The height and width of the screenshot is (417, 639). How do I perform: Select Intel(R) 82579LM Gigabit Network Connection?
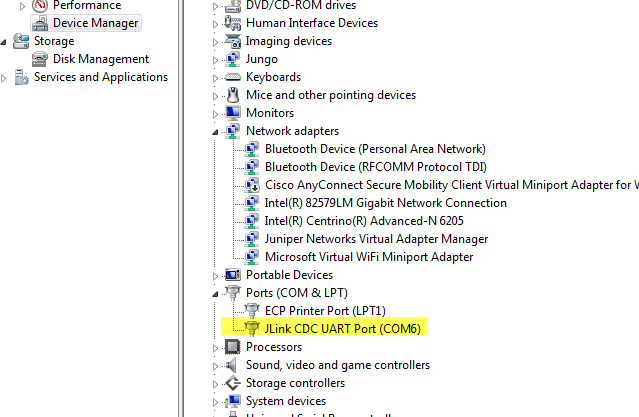pos(385,203)
